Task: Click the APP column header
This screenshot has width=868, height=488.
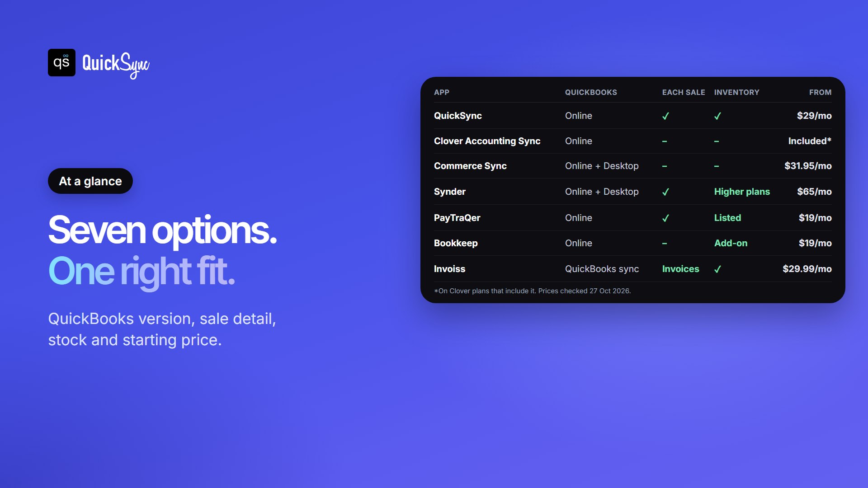Action: (442, 92)
